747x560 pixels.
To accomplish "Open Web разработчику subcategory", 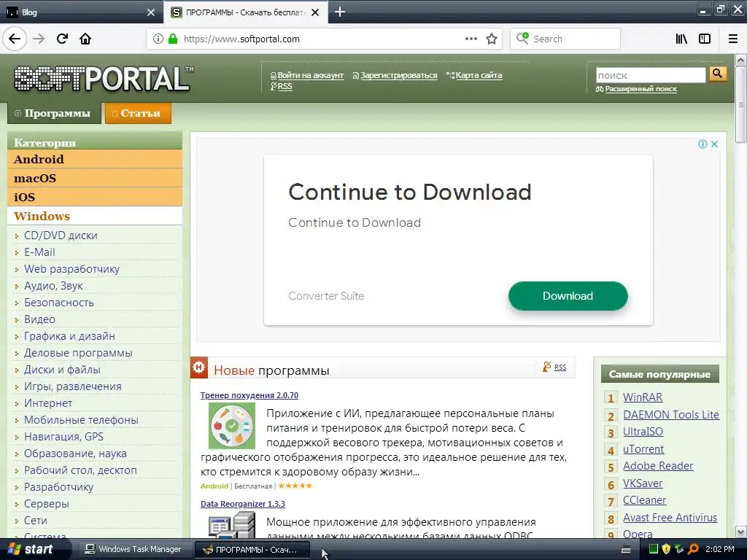I will (x=71, y=269).
